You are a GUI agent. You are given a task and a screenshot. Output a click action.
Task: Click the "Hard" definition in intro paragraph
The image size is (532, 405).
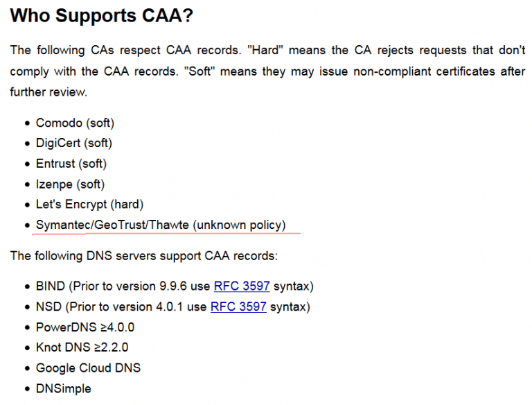click(265, 50)
